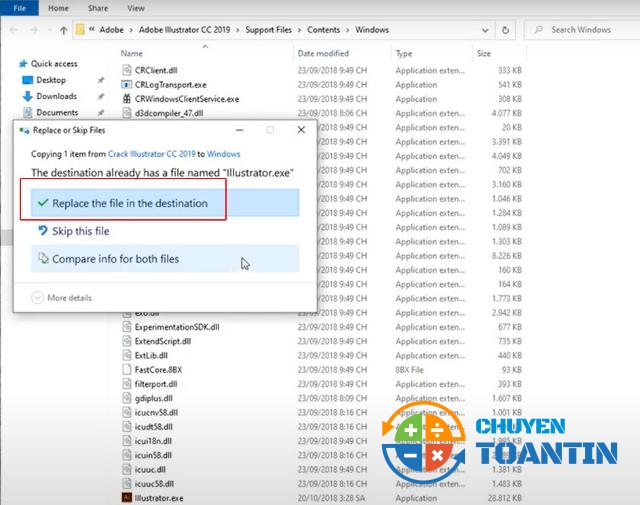Unpin Desktop using its pin icon
Viewport: 640px width, 505px height.
pyautogui.click(x=100, y=80)
